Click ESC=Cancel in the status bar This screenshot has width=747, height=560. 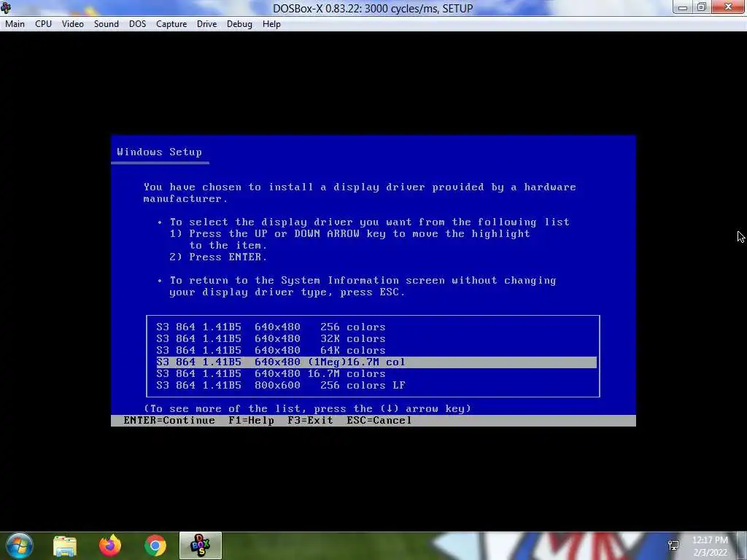pos(379,421)
